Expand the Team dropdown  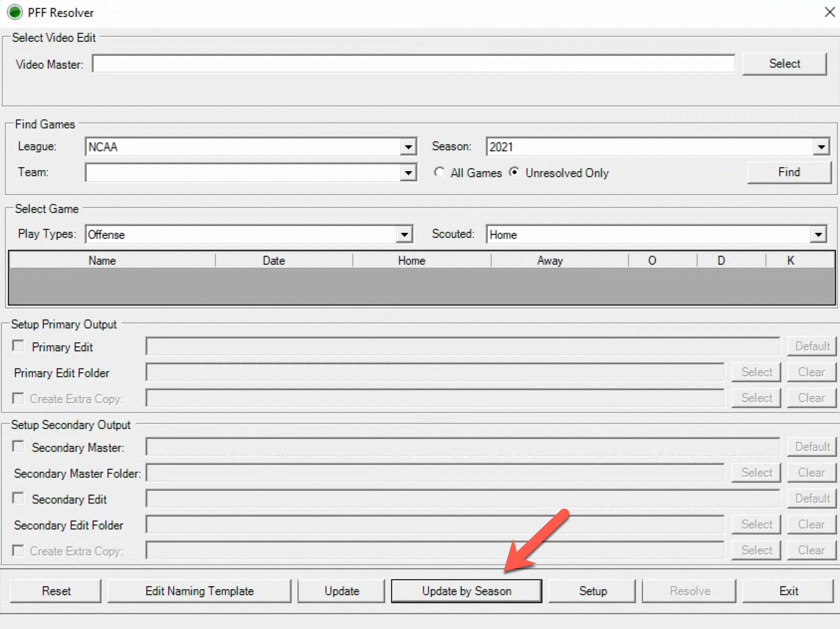pos(408,173)
